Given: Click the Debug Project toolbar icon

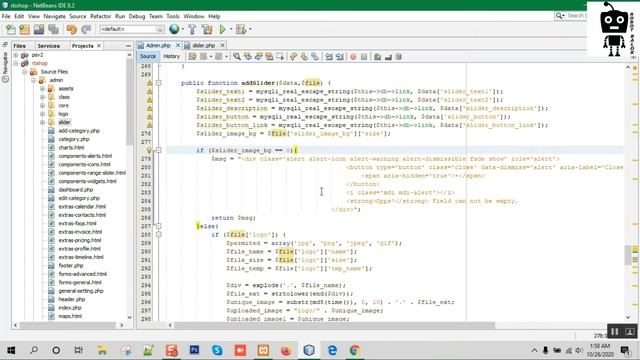Looking at the screenshot, I should [x=241, y=29].
